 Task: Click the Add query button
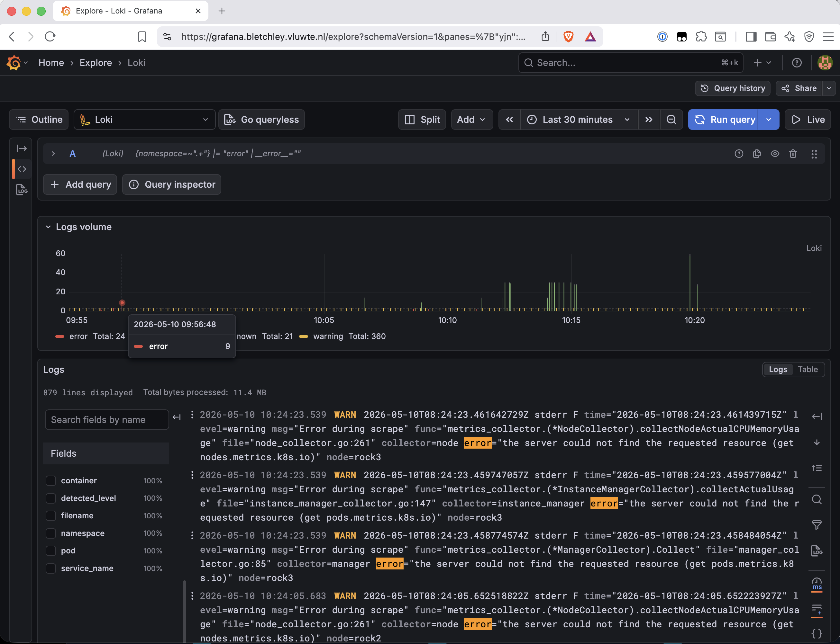[80, 184]
